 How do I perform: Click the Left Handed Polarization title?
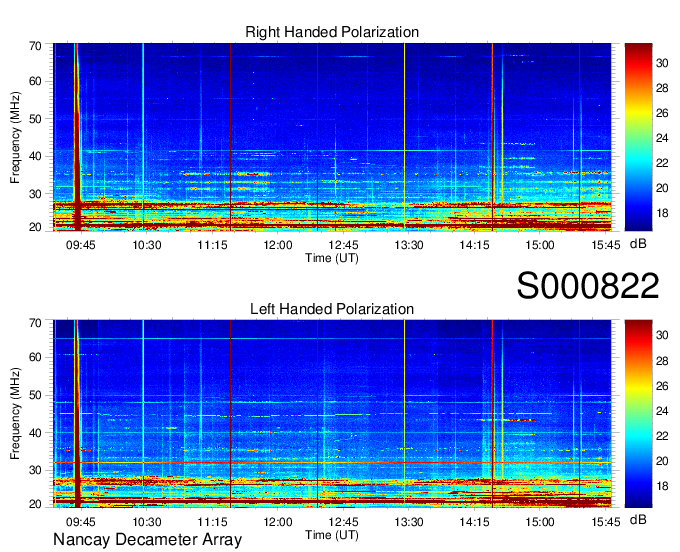tap(332, 309)
